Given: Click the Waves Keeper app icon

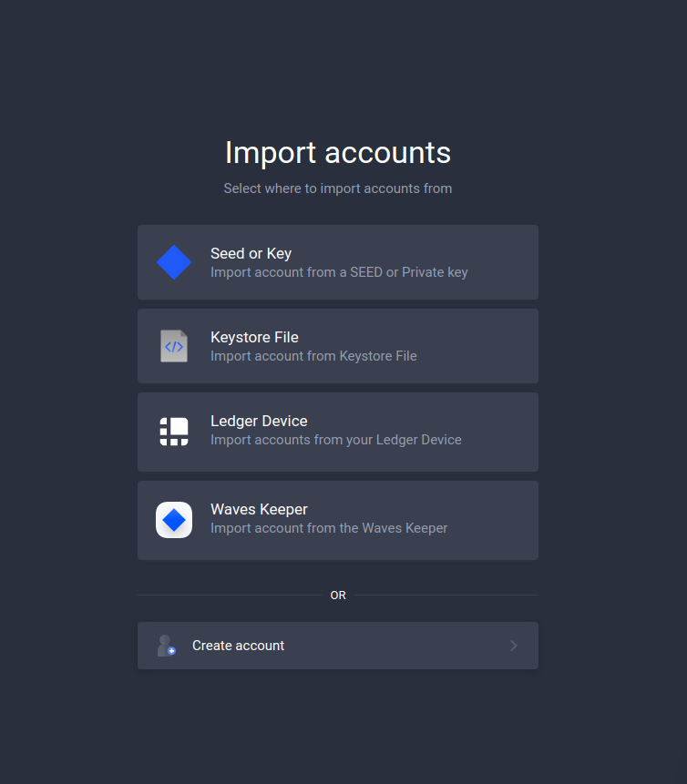Looking at the screenshot, I should point(174,520).
